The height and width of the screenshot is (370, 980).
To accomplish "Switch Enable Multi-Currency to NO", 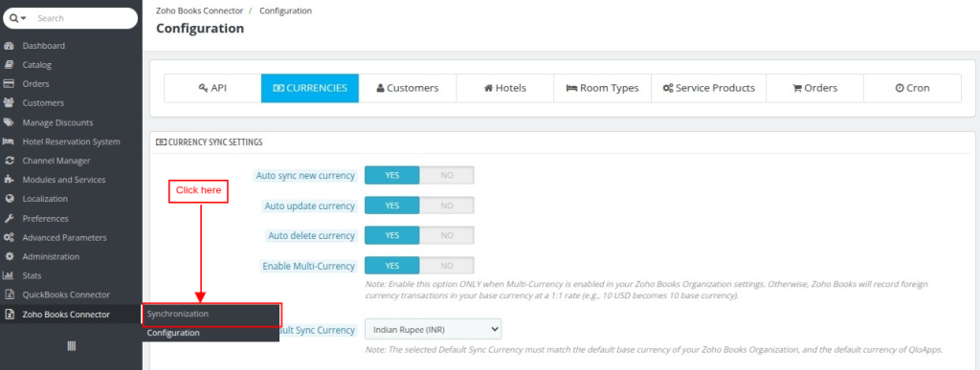I will point(446,266).
